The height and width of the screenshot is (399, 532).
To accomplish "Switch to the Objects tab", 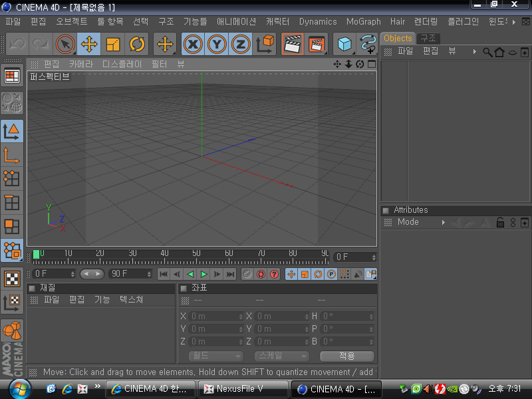I will [398, 39].
